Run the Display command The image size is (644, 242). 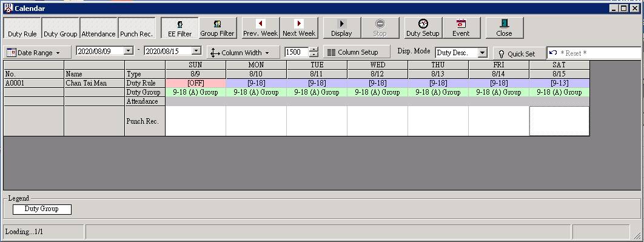tap(342, 28)
